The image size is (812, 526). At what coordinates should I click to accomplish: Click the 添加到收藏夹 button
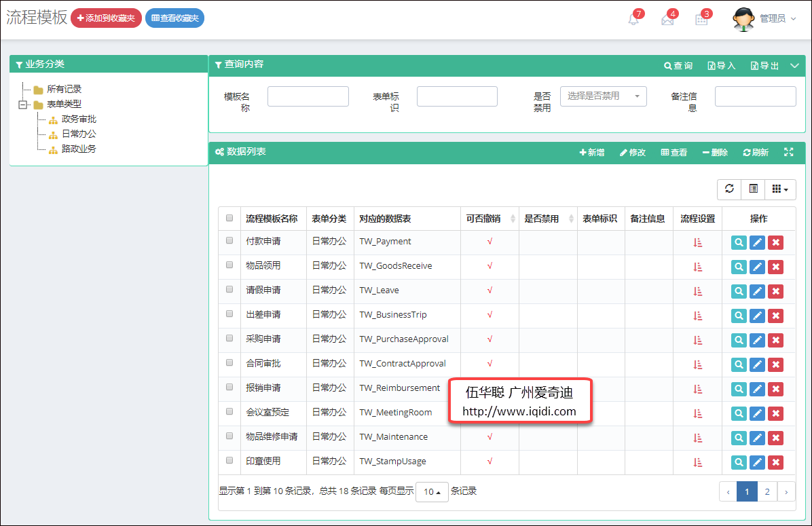(x=106, y=18)
